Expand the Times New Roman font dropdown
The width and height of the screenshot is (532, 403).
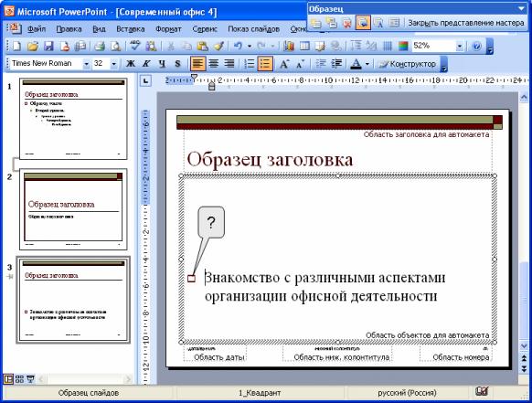click(87, 64)
